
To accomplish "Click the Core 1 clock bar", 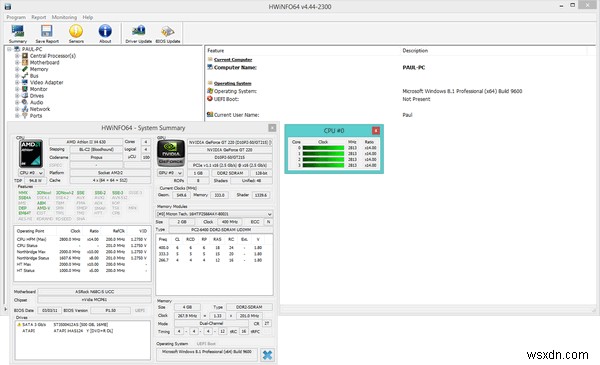I will [323, 153].
